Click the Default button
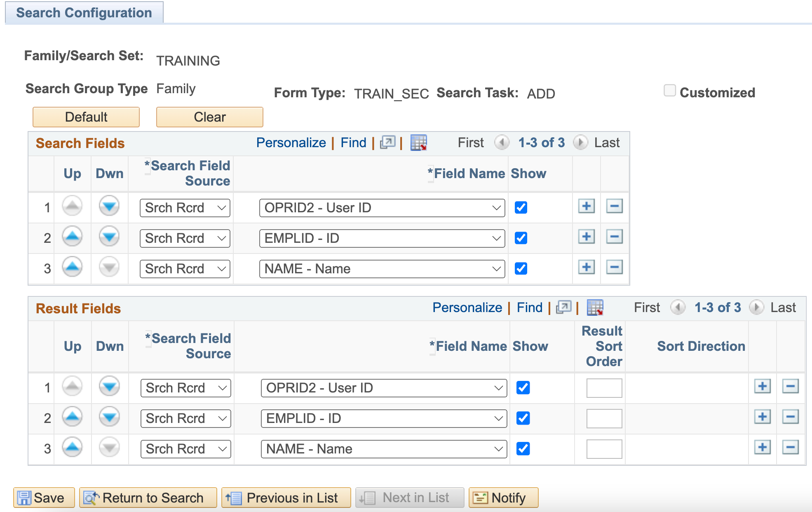The width and height of the screenshot is (812, 512). 86,116
